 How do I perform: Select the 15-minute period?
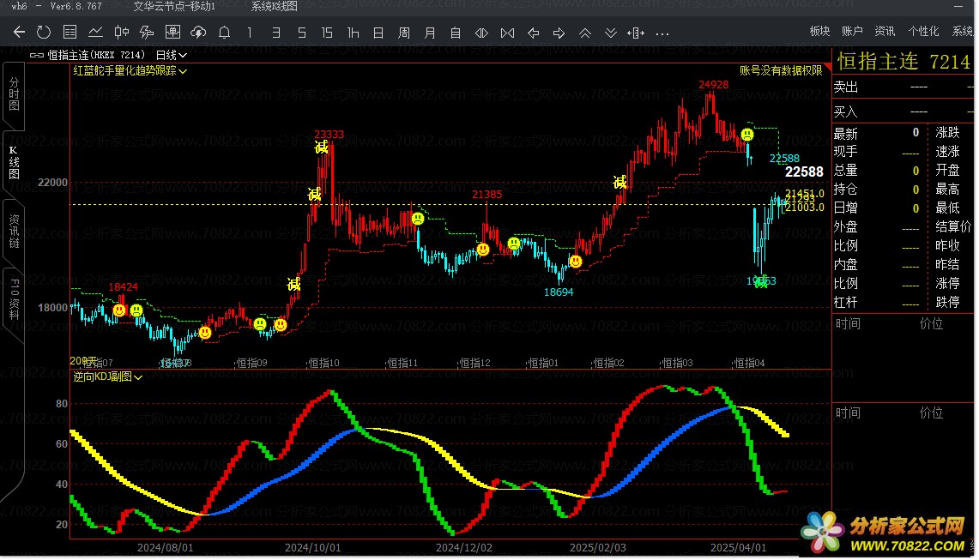click(327, 33)
